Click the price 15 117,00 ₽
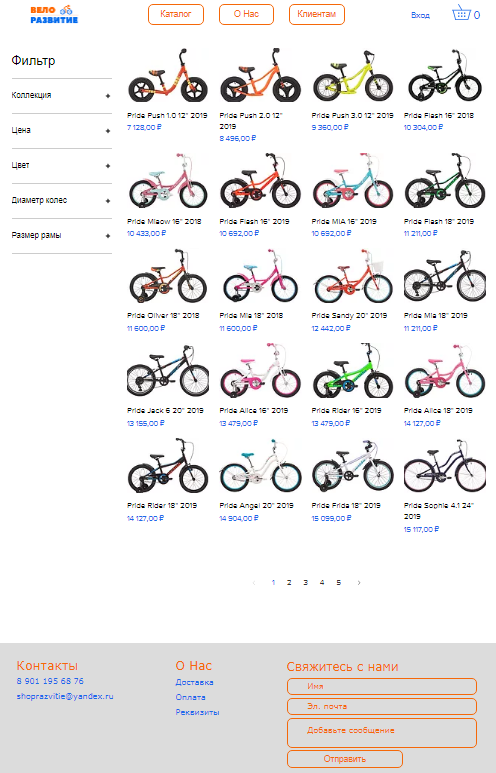This screenshot has width=496, height=773. click(x=422, y=529)
